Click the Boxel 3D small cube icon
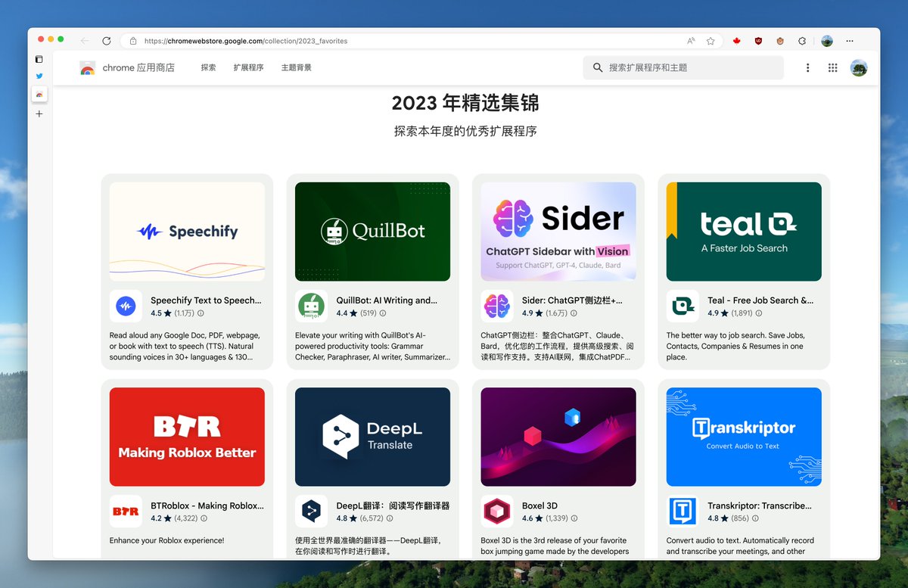 [497, 512]
